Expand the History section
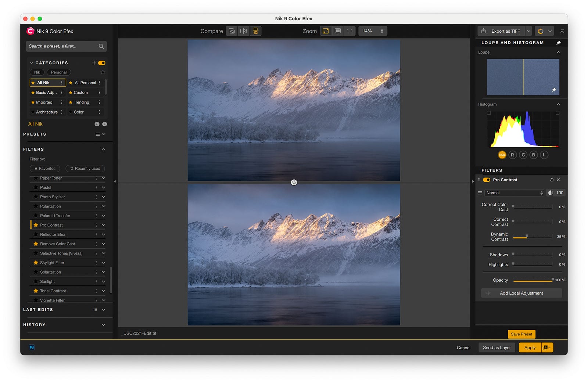The image size is (588, 382). point(104,325)
